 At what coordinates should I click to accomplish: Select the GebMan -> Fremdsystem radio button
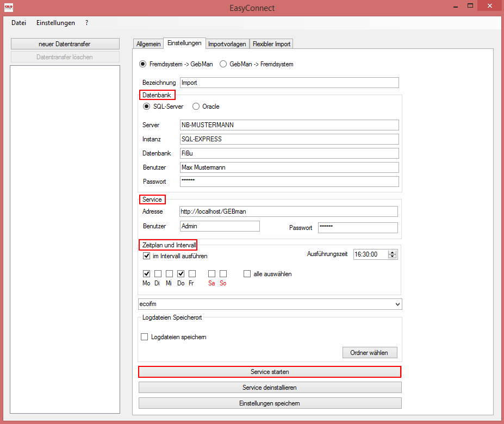tap(223, 64)
